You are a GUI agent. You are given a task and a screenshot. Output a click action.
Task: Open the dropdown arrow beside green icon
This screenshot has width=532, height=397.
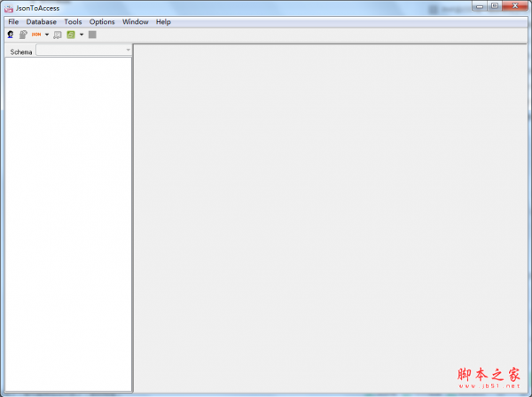(82, 35)
